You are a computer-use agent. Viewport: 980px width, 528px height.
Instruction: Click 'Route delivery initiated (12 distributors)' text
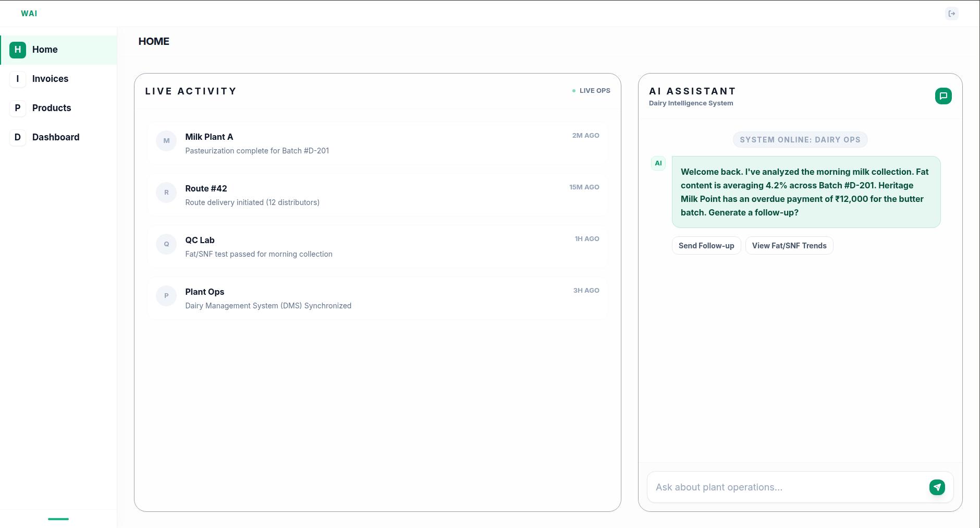point(252,202)
